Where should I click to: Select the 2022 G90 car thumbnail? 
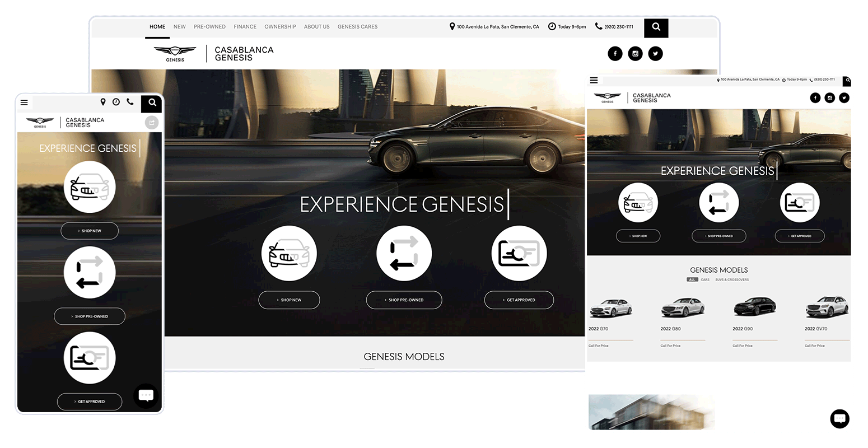pyautogui.click(x=754, y=307)
